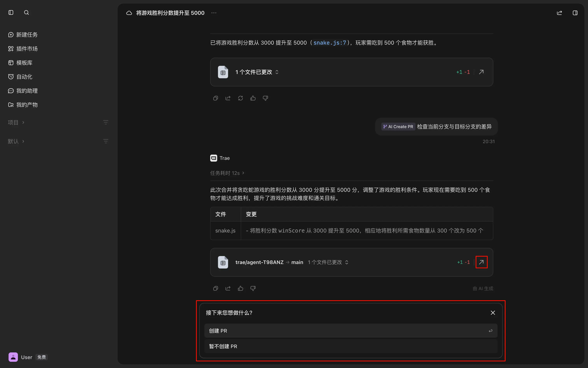Thumbs up the reply in '由 AI 生成' row
588x368 pixels.
coord(241,288)
